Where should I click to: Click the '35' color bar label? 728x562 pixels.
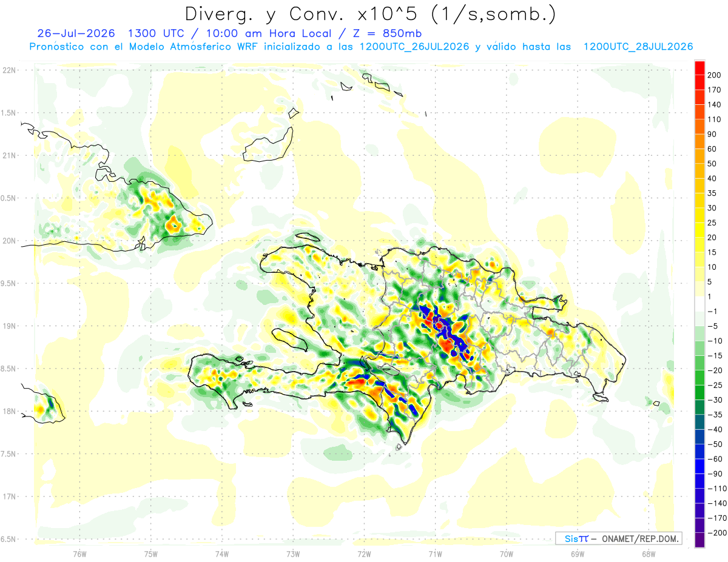(x=713, y=193)
